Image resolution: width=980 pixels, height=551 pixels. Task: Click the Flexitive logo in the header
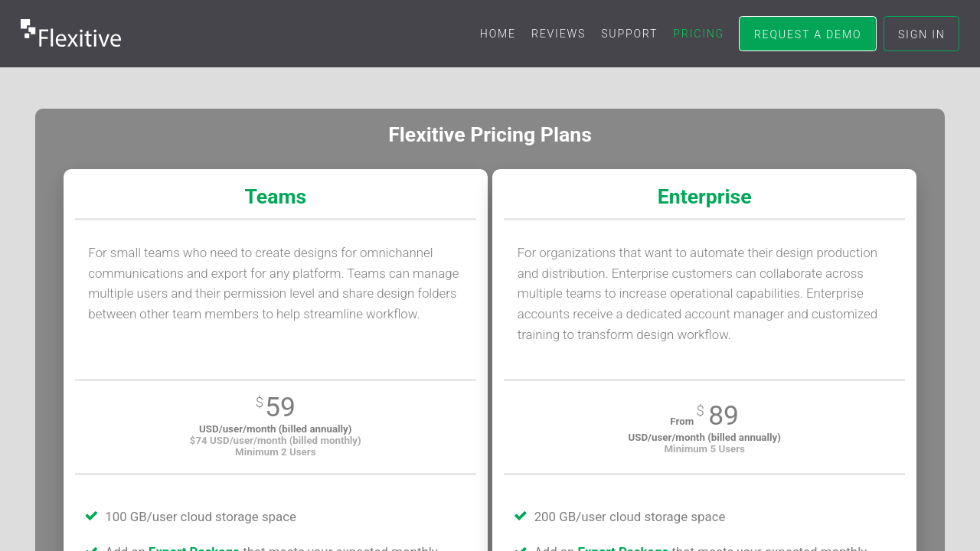(x=71, y=34)
